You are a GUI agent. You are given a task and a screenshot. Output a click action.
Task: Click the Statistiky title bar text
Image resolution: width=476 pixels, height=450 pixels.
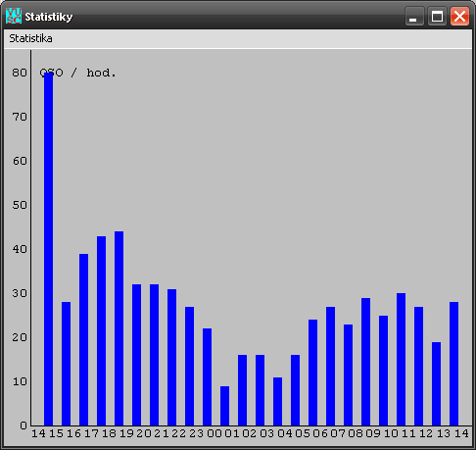[x=49, y=17]
